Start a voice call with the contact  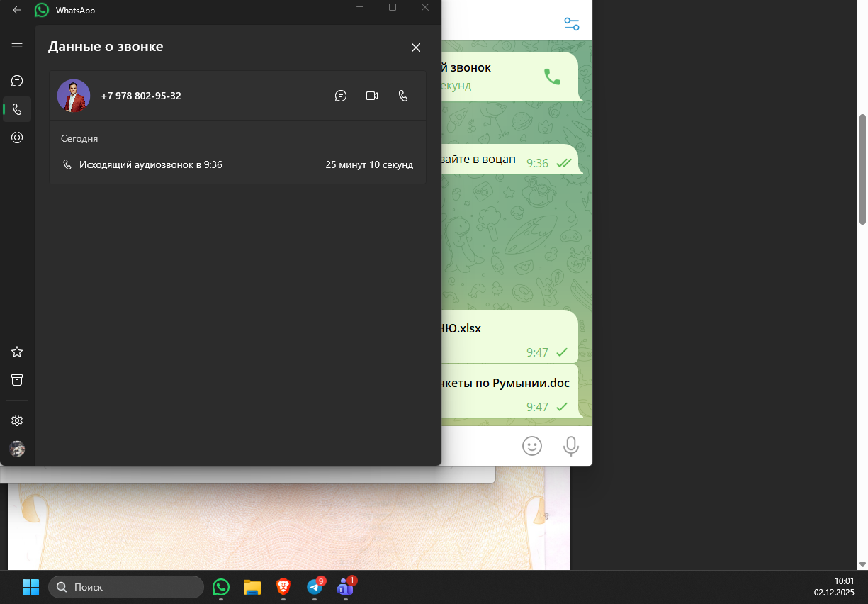403,96
